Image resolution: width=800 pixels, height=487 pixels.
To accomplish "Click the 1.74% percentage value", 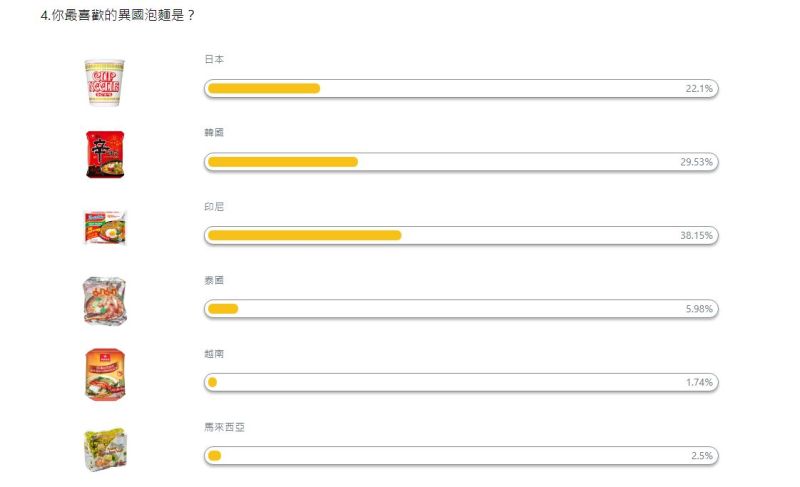I will 699,382.
